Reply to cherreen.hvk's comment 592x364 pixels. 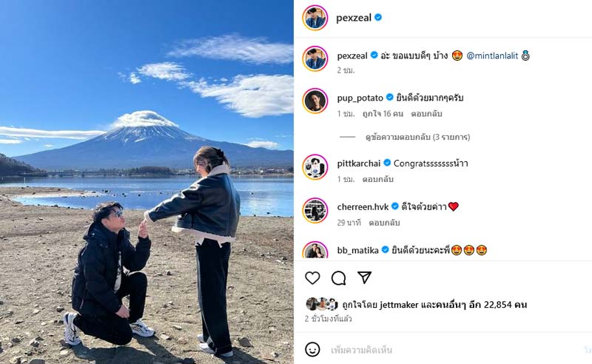click(384, 223)
